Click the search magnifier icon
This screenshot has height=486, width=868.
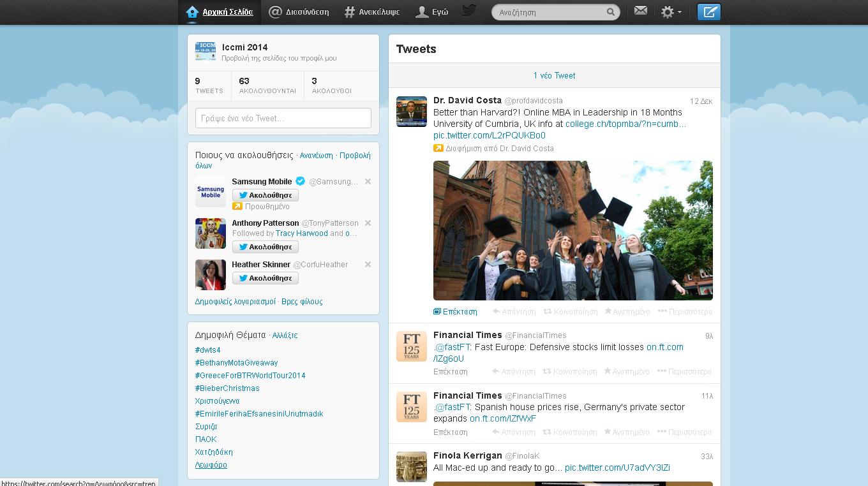pyautogui.click(x=611, y=12)
